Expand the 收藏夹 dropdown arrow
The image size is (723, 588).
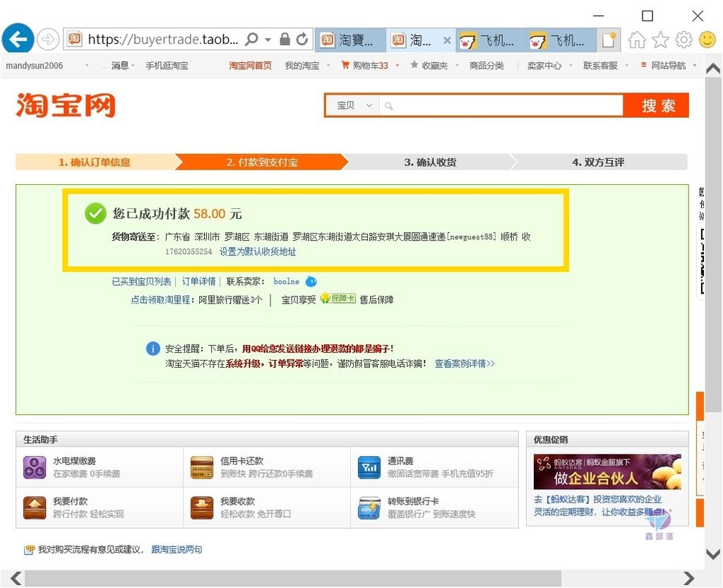tap(457, 66)
